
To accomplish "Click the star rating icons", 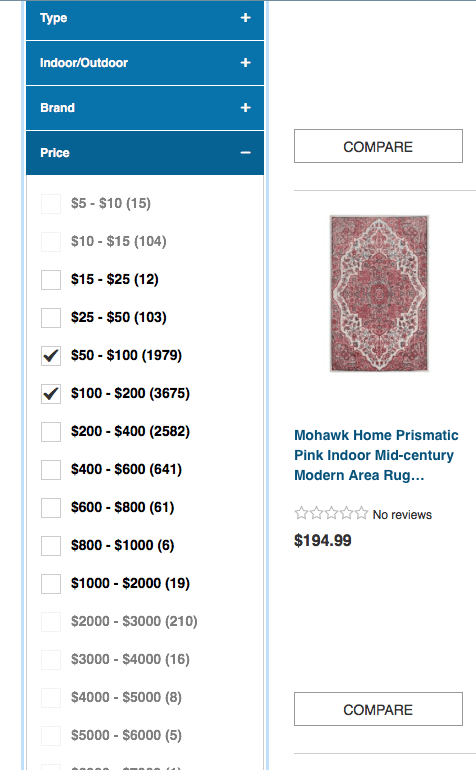I will point(331,514).
